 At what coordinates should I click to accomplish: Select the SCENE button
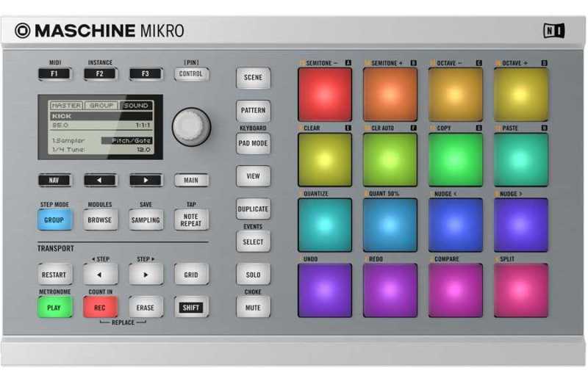point(253,78)
